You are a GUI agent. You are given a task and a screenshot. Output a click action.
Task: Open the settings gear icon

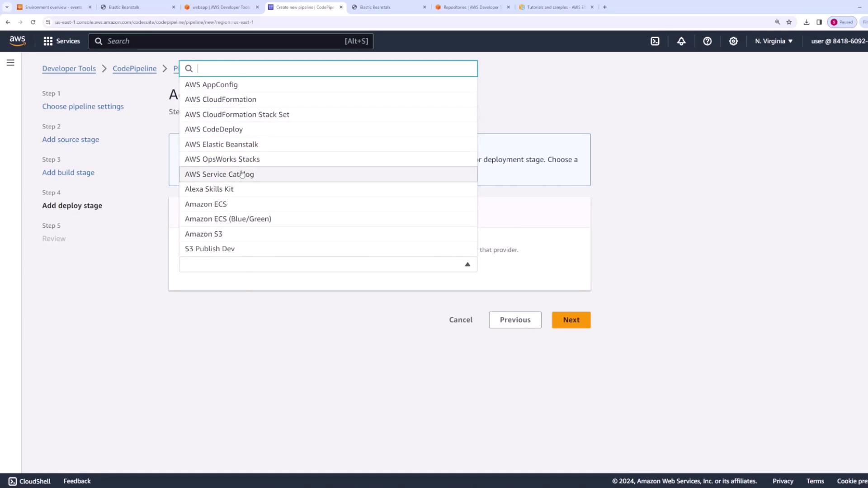[733, 41]
